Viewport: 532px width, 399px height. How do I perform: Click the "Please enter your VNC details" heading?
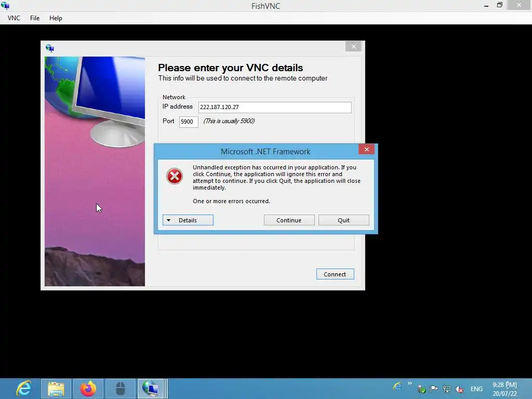230,68
